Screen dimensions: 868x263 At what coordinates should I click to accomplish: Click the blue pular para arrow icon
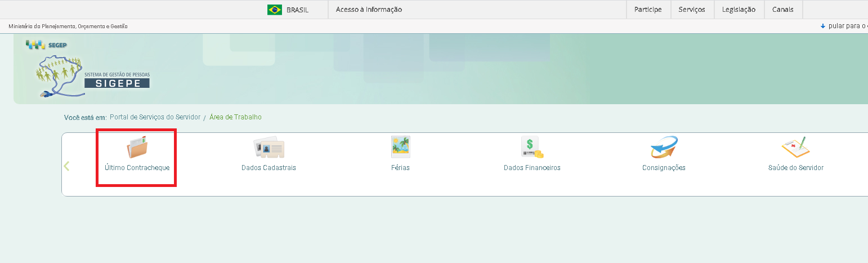pyautogui.click(x=823, y=26)
